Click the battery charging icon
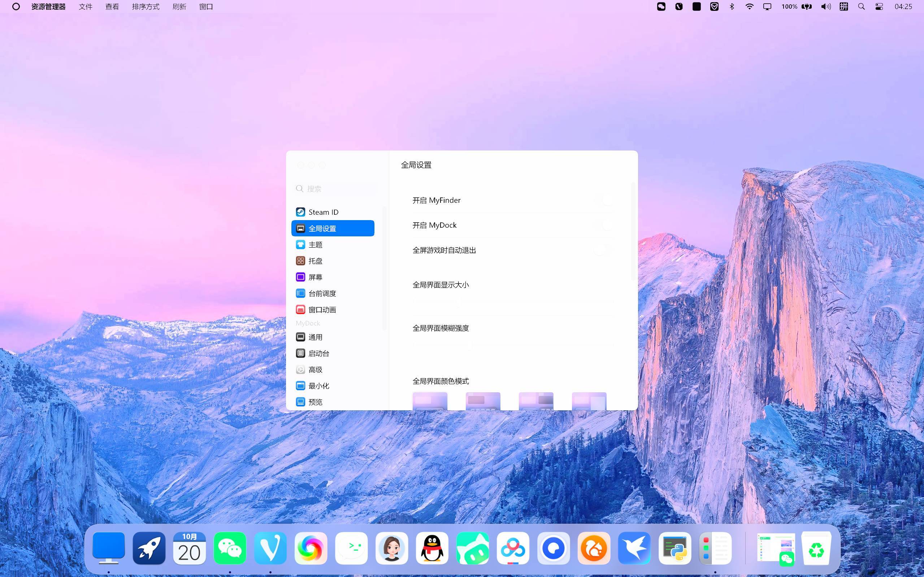 807,6
